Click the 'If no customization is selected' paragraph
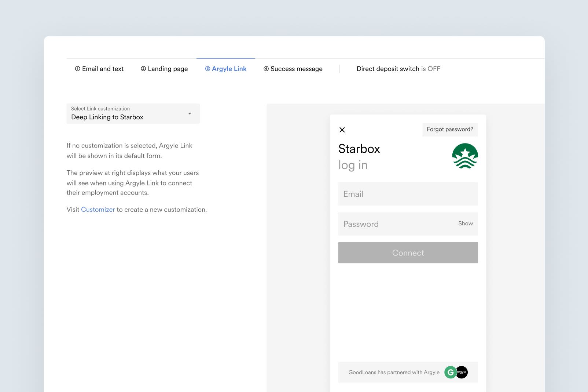The height and width of the screenshot is (392, 588). coord(129,151)
